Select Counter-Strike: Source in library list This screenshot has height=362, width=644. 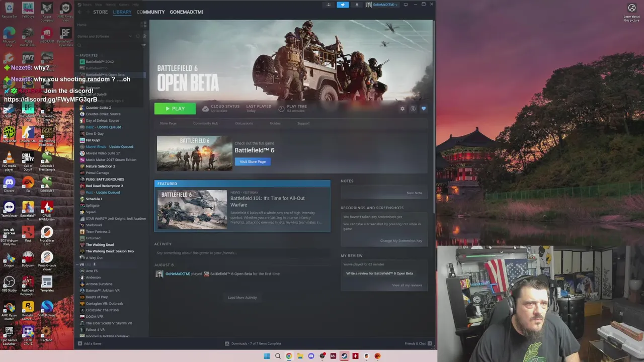[x=102, y=114]
